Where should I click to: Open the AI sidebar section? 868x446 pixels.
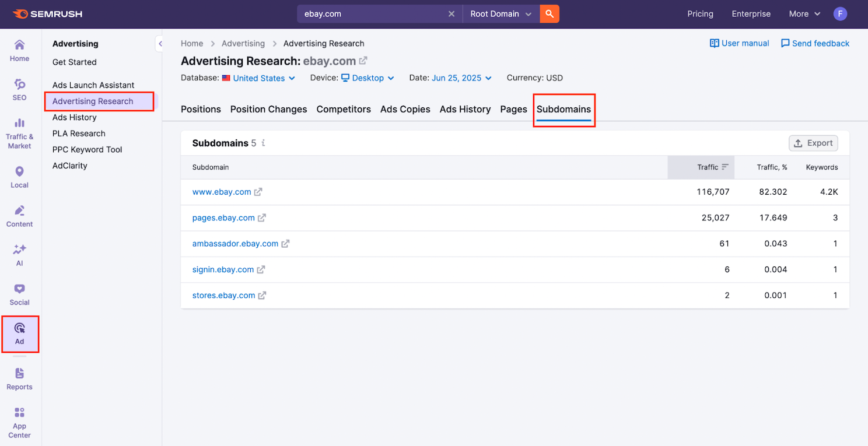pyautogui.click(x=19, y=255)
